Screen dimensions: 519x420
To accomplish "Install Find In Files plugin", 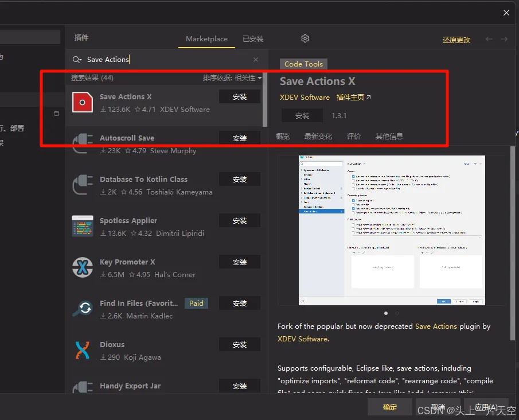I will 240,303.
